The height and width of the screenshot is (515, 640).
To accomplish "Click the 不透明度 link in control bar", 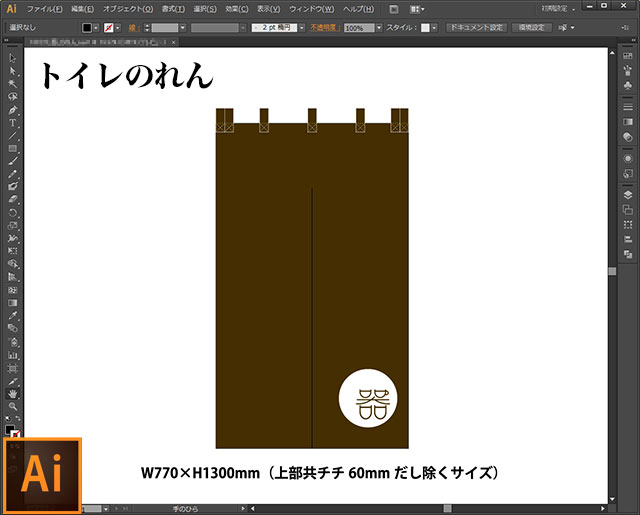I will tap(323, 28).
